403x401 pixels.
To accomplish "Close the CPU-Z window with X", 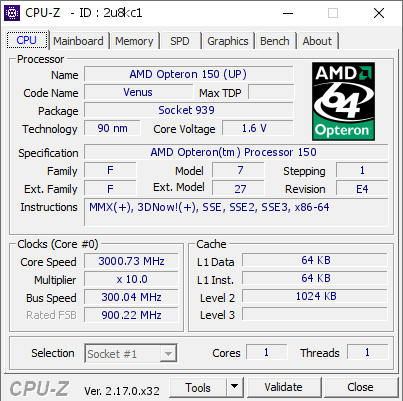I will point(379,13).
